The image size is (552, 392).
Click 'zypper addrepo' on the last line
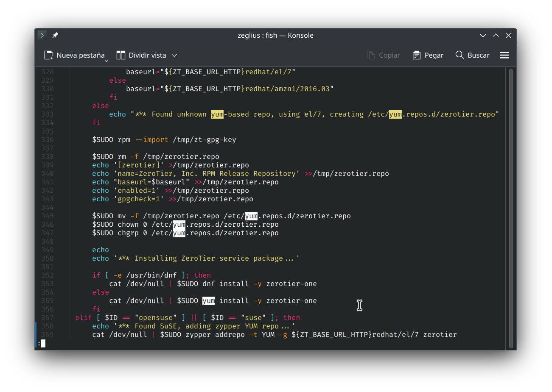[x=215, y=335]
